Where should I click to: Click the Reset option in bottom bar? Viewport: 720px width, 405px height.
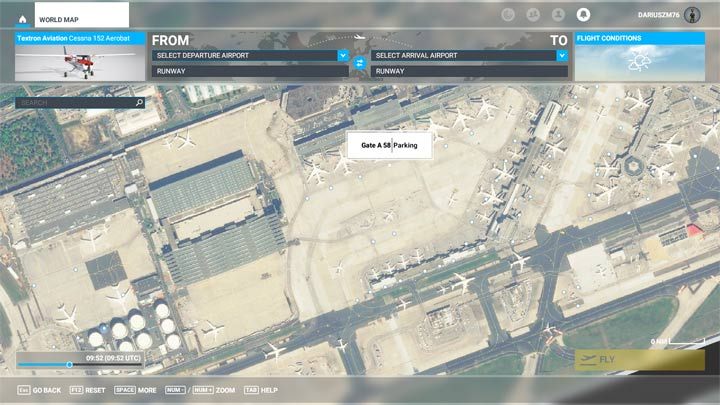[89, 390]
